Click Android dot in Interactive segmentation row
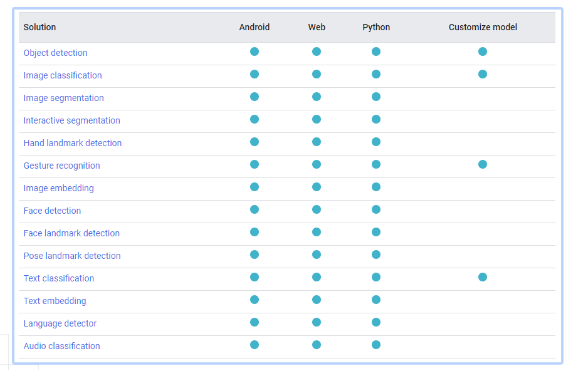 pos(254,119)
